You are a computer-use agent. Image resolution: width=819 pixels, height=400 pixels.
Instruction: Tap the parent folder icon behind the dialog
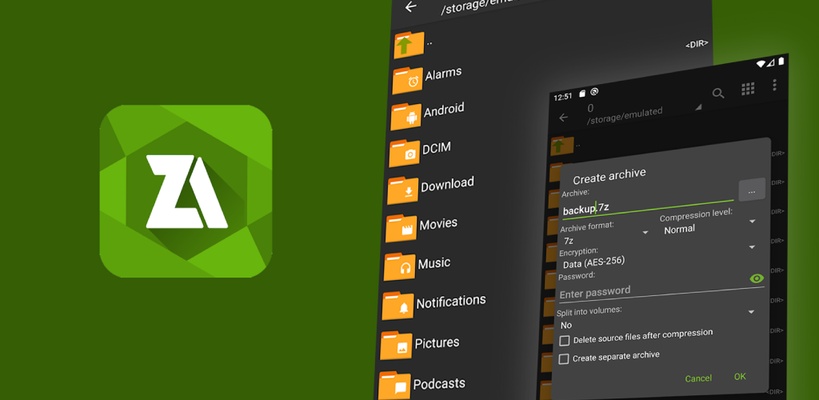561,146
